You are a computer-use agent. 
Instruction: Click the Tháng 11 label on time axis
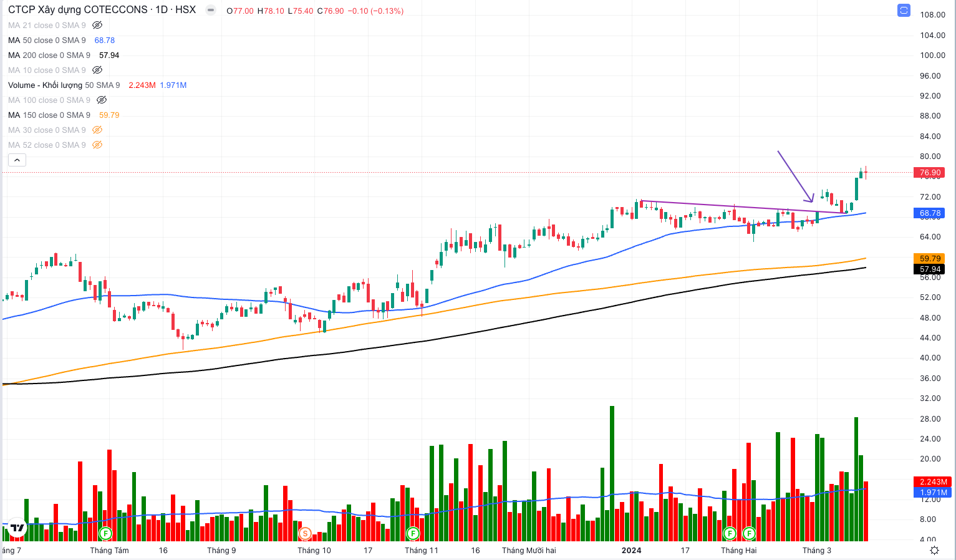(422, 551)
